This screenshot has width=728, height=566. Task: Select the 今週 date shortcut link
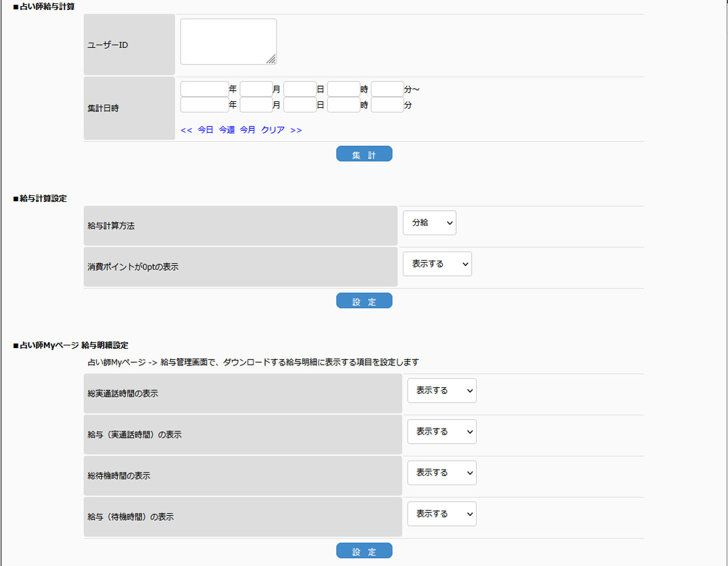[x=227, y=130]
